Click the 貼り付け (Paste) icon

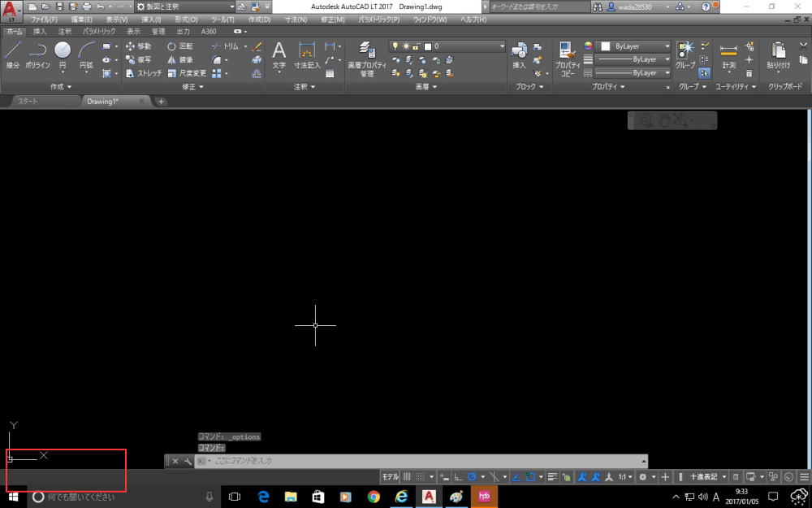pos(779,55)
